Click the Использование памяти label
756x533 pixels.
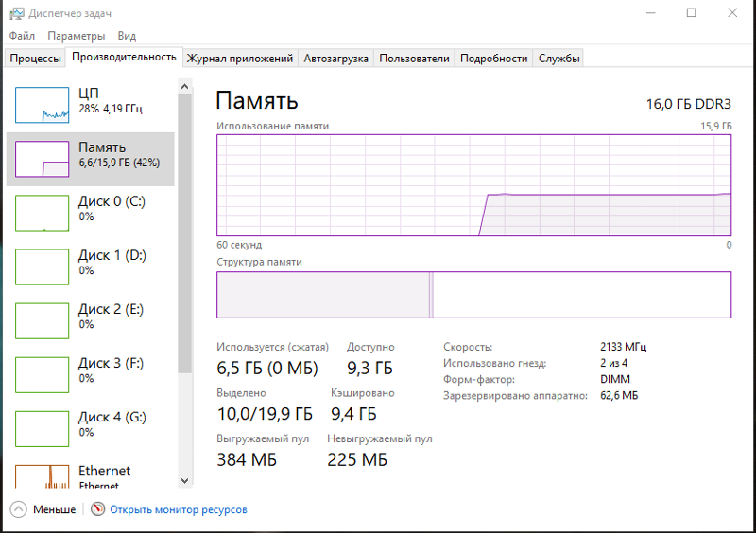pyautogui.click(x=272, y=126)
